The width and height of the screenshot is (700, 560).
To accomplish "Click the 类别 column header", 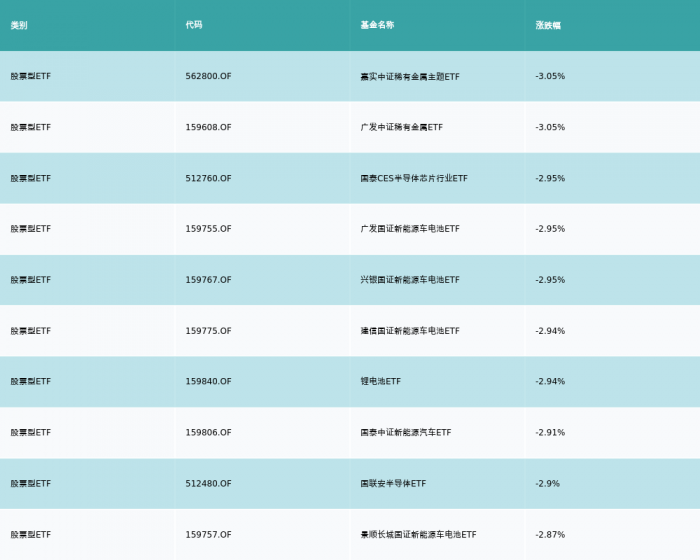I will [19, 25].
